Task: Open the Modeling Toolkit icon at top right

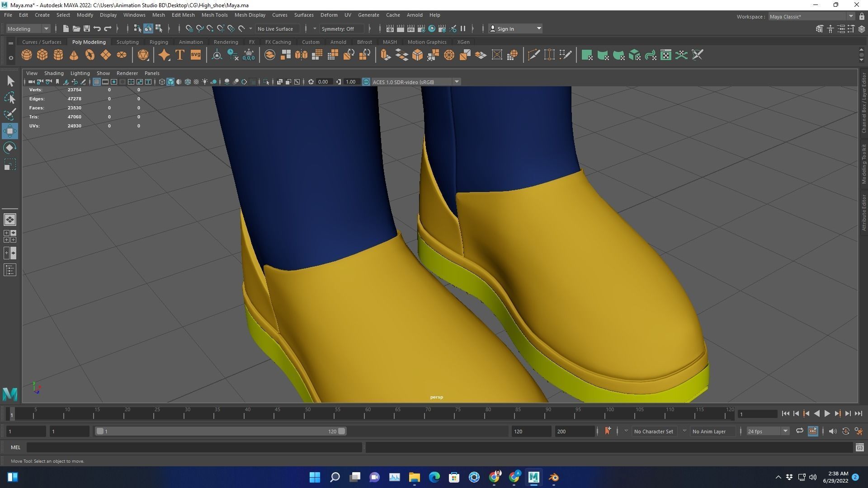Action: point(819,29)
